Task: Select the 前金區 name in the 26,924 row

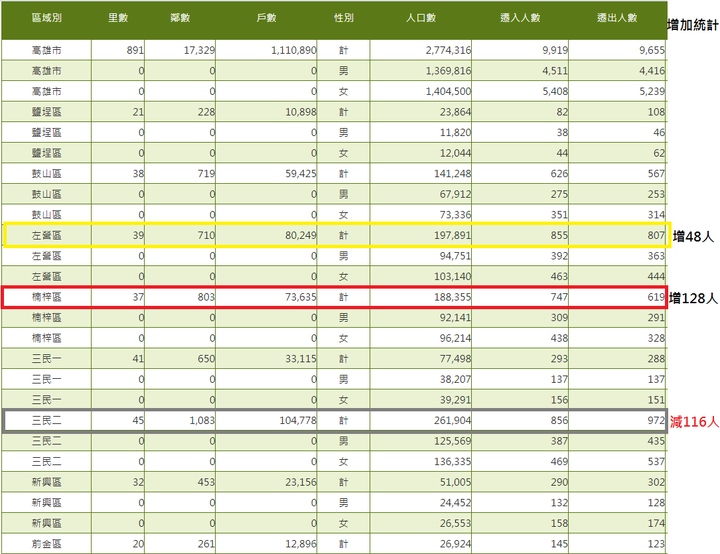Action: [x=46, y=544]
